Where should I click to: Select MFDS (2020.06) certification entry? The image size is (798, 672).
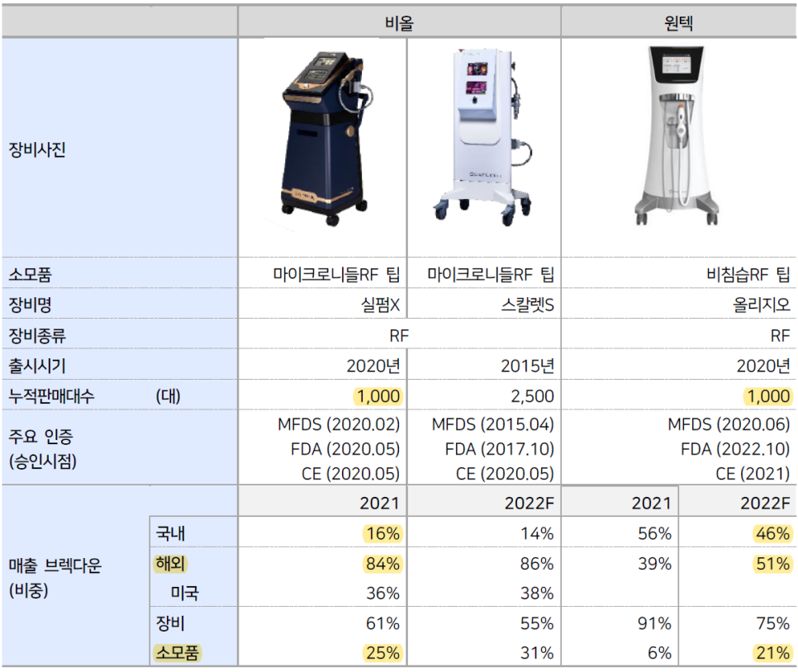[x=729, y=424]
